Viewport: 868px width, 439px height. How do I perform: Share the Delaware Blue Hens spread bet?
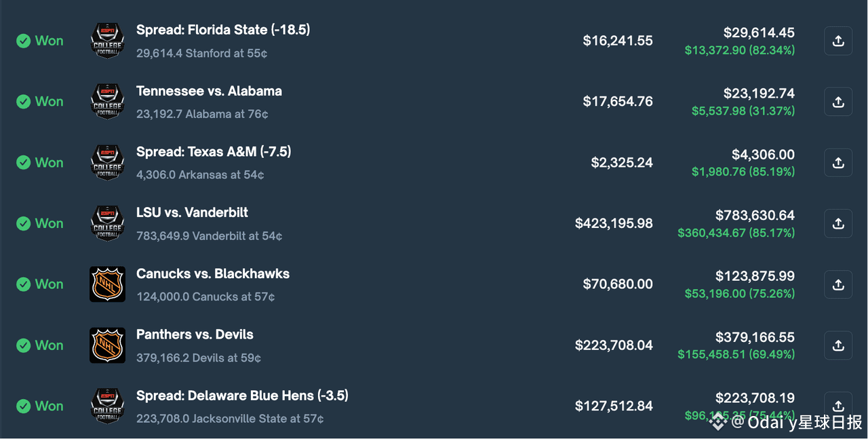pyautogui.click(x=838, y=405)
